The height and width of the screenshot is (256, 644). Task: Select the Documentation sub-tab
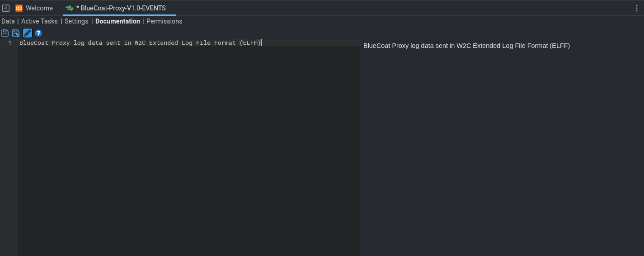118,21
